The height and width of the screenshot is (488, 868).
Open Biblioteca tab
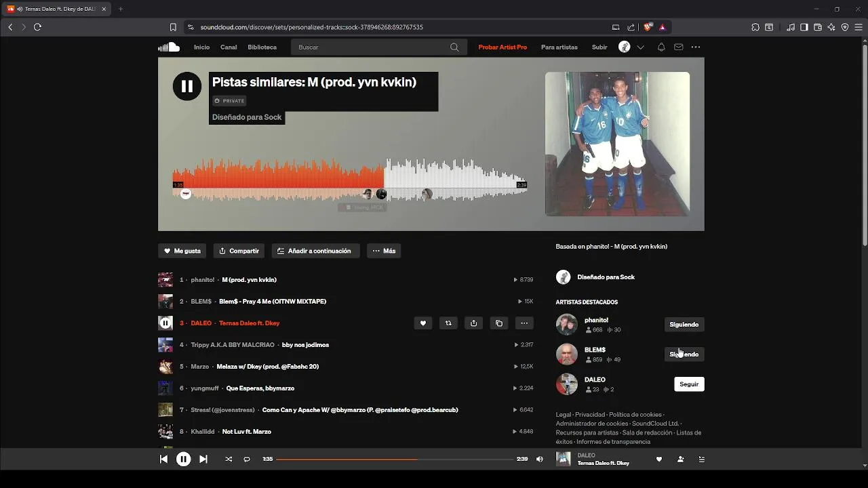coord(262,47)
